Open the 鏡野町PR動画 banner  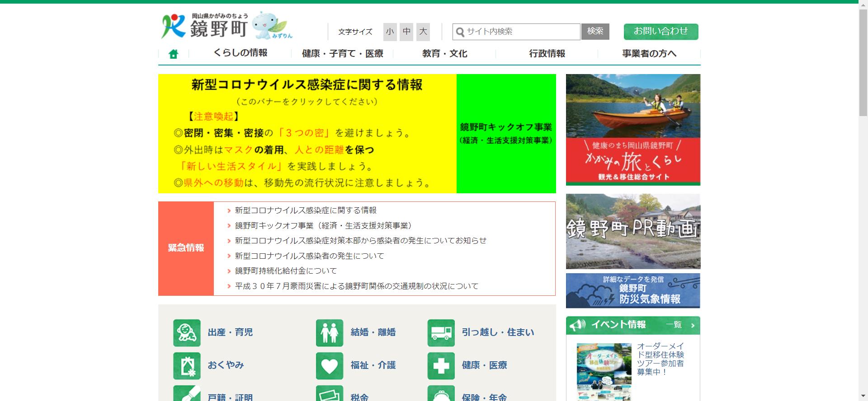click(x=633, y=232)
